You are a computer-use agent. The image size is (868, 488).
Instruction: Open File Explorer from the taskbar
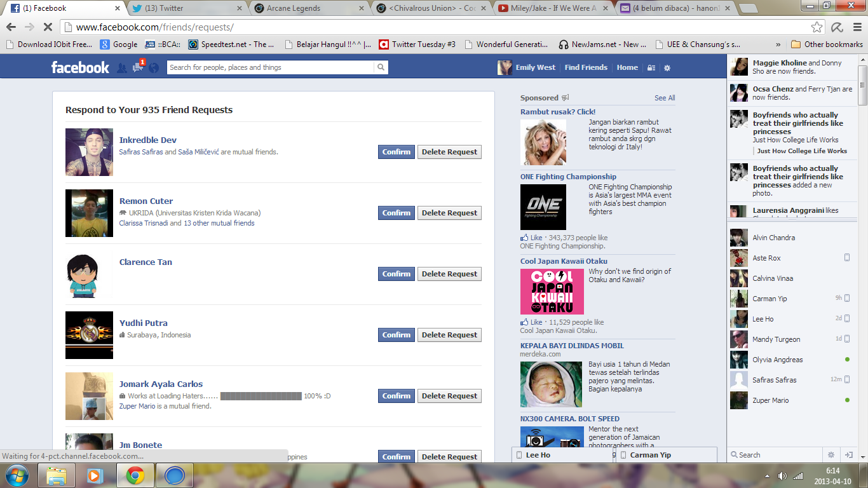(57, 475)
